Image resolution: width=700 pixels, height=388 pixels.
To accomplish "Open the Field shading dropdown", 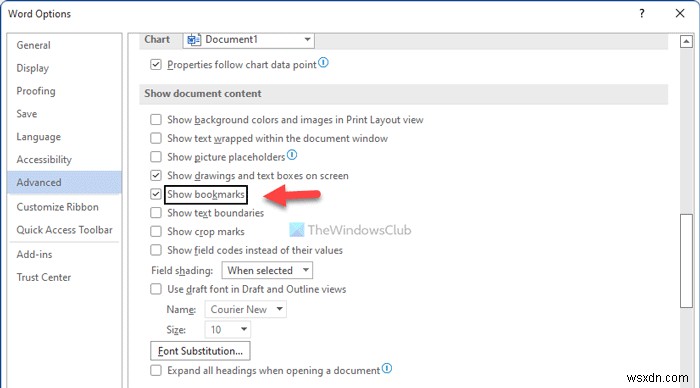I will coord(267,271).
